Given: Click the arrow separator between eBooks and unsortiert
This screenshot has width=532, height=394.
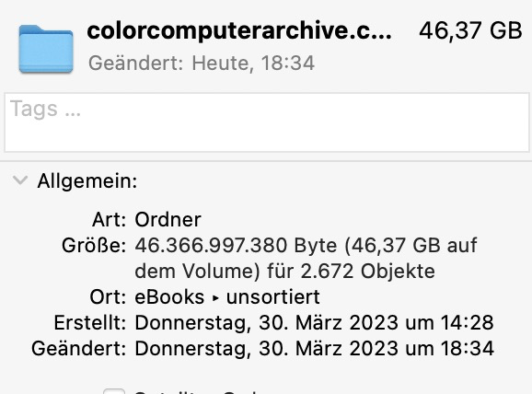Looking at the screenshot, I should point(215,298).
